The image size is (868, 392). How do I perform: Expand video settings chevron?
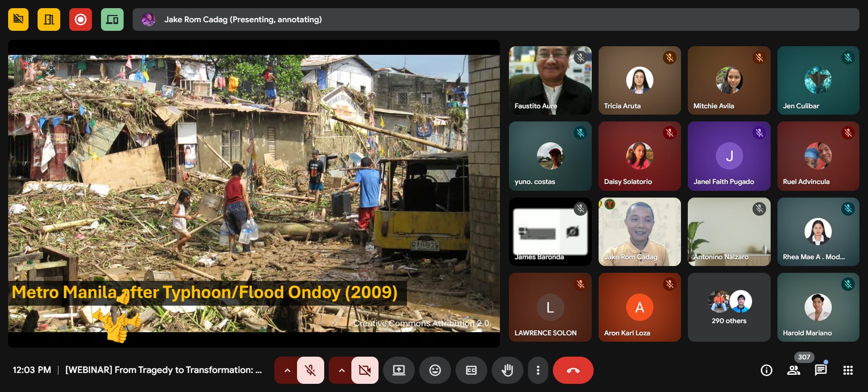pyautogui.click(x=341, y=370)
